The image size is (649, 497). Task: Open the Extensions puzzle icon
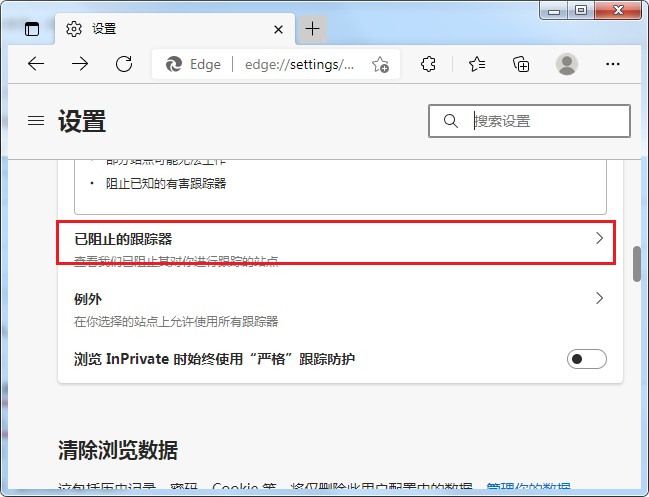428,64
